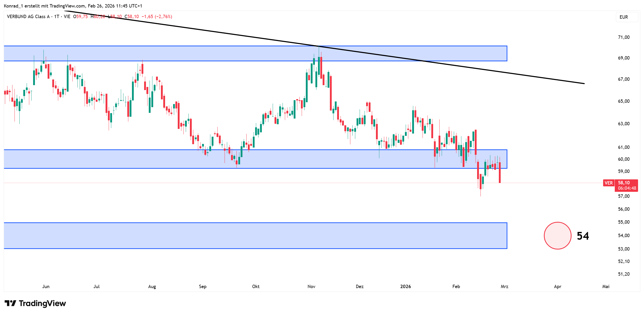Click the 1T interval label
644x315 pixels.
[x=57, y=17]
